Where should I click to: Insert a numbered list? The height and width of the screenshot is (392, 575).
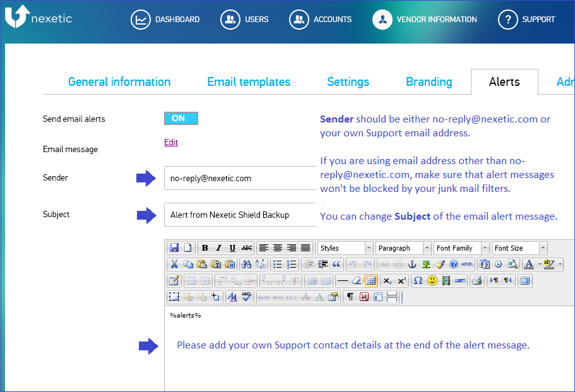click(292, 264)
